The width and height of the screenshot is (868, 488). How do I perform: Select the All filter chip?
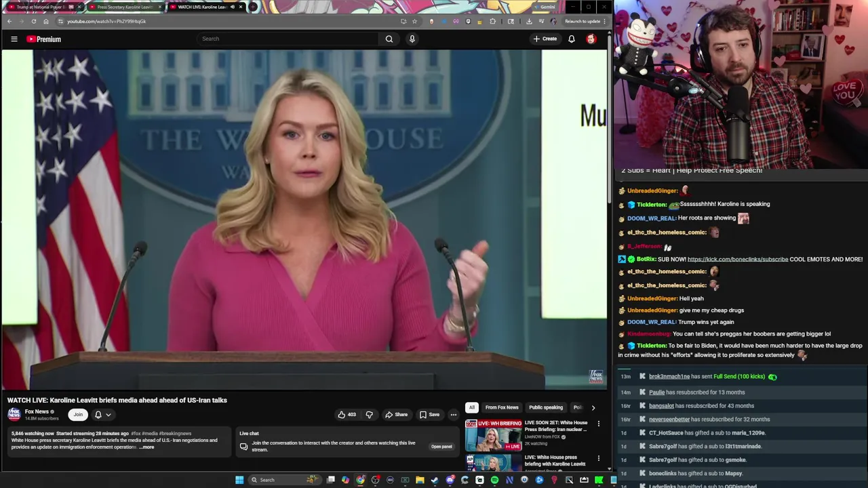pyautogui.click(x=472, y=407)
